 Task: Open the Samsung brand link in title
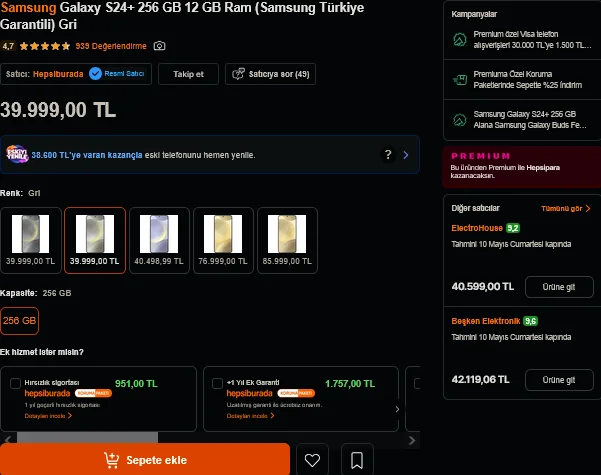(28, 7)
